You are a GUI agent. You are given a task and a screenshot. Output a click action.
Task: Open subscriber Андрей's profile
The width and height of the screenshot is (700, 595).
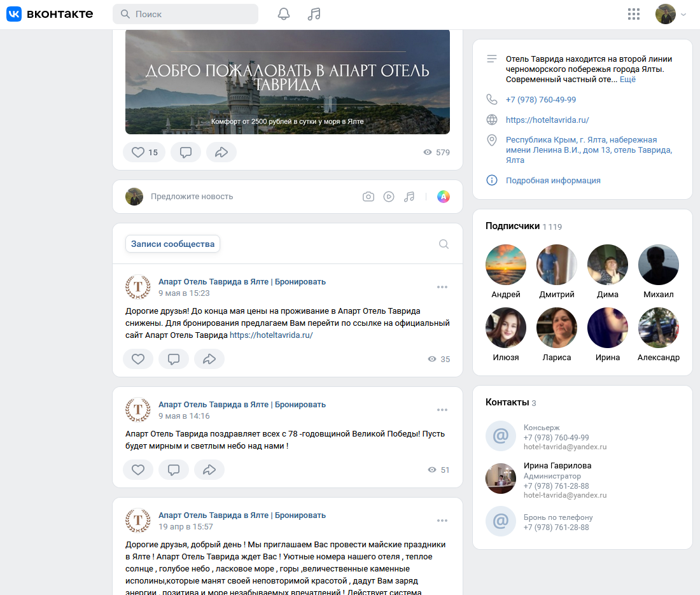coord(506,265)
